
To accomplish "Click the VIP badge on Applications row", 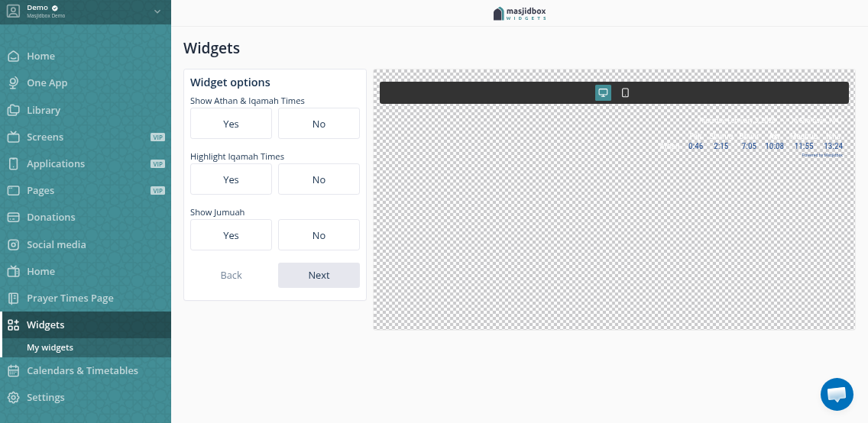I will 157,163.
